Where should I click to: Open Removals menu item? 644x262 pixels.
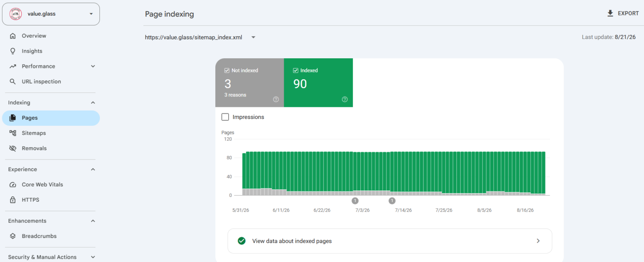pyautogui.click(x=51, y=148)
